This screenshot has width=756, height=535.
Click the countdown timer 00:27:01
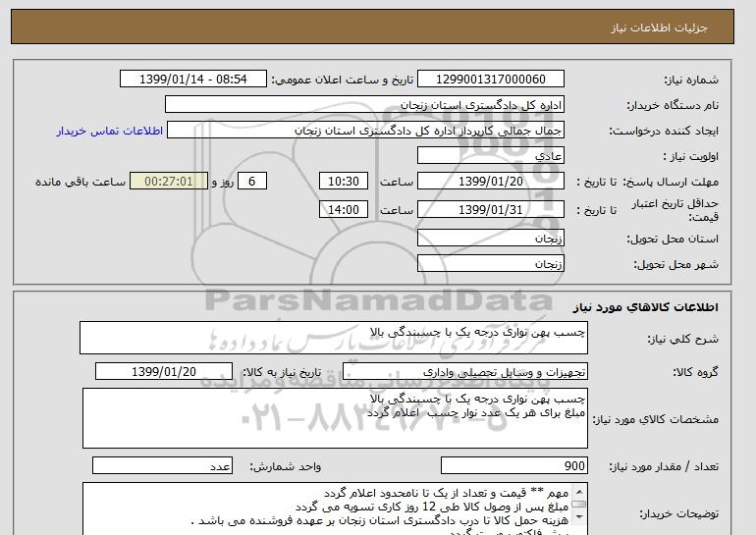tap(169, 182)
